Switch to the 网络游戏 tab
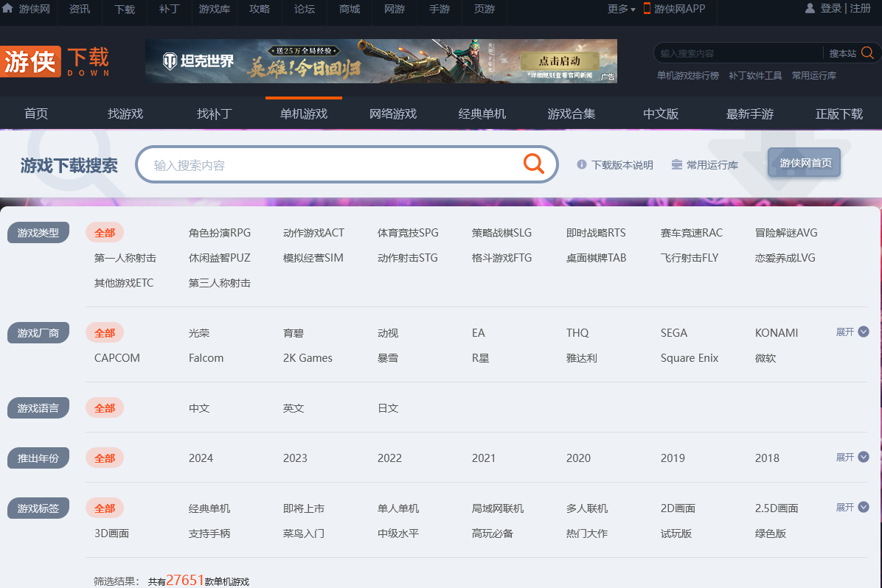 (x=393, y=114)
